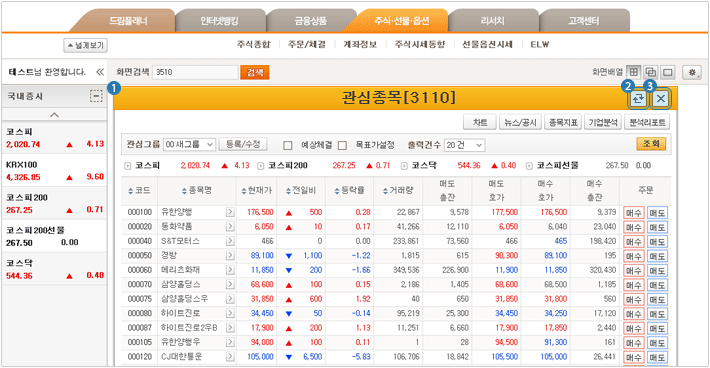Sort by 전일비 column header
The image size is (710, 368).
click(x=301, y=191)
